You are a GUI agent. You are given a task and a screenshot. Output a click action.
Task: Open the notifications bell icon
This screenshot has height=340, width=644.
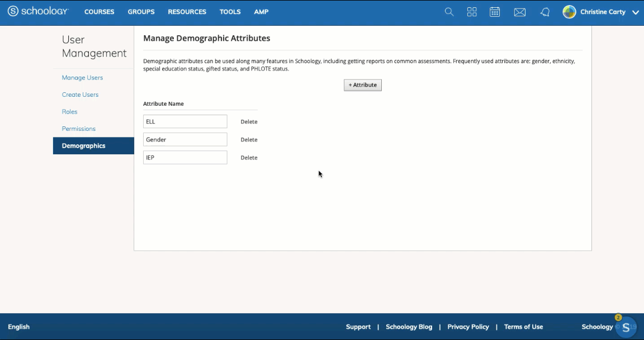(x=545, y=12)
